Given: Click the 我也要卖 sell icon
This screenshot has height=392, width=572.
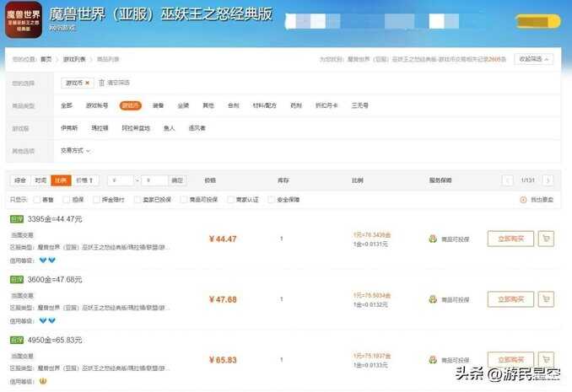Looking at the screenshot, I should pos(523,200).
